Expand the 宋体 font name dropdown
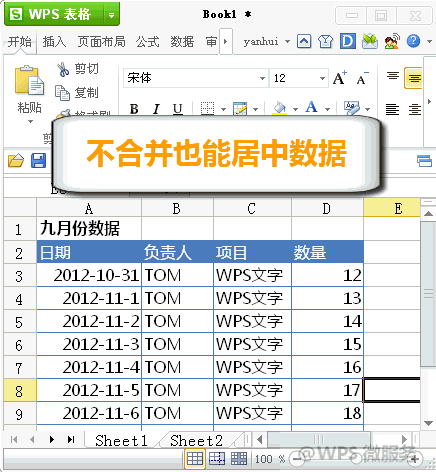The width and height of the screenshot is (436, 472). (262, 78)
